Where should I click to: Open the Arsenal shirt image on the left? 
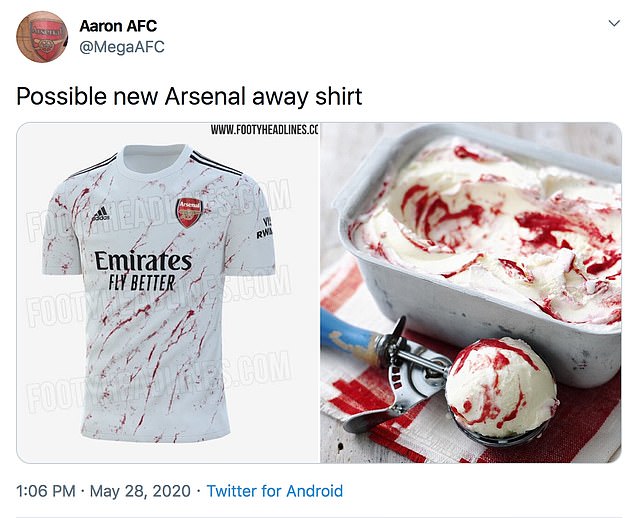click(x=168, y=293)
